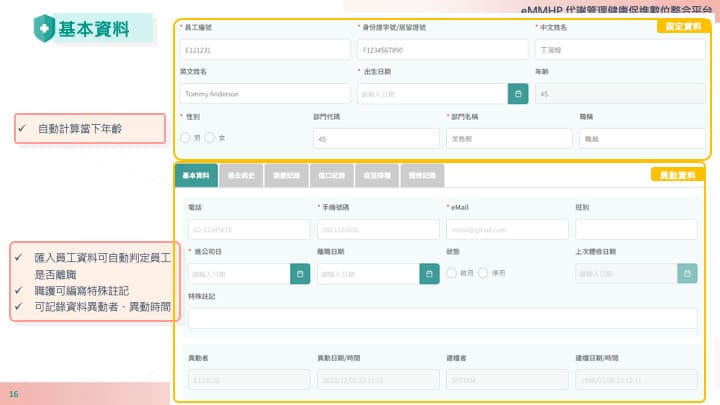Click the 固定資料 label badge
The height and width of the screenshot is (405, 720).
click(x=682, y=26)
